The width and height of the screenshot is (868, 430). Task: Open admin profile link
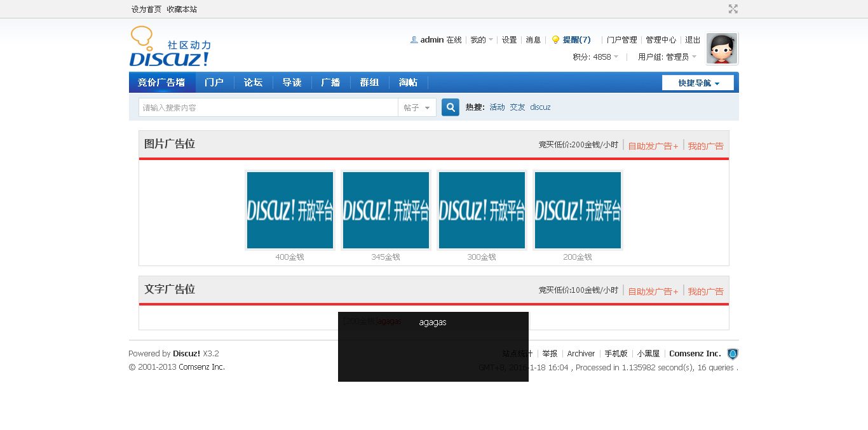point(432,39)
